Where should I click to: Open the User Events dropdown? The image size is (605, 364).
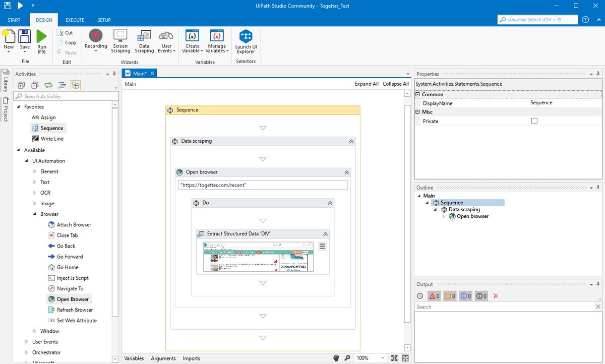pos(166,41)
